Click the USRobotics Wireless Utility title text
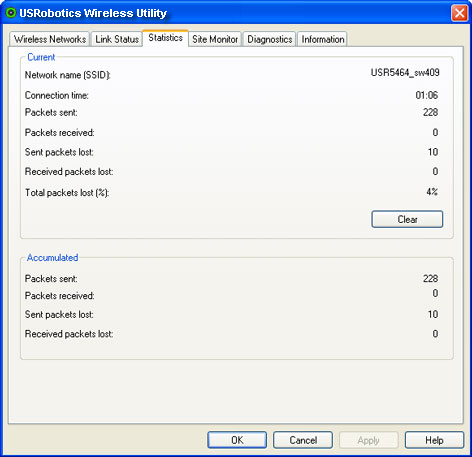This screenshot has height=457, width=472. (93, 13)
